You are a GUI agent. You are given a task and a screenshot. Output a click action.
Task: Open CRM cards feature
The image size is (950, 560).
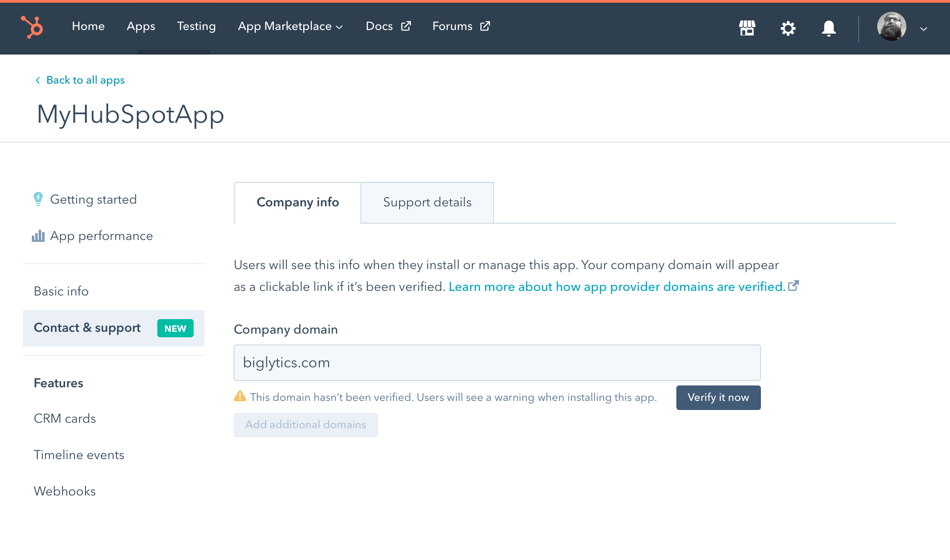(x=65, y=419)
